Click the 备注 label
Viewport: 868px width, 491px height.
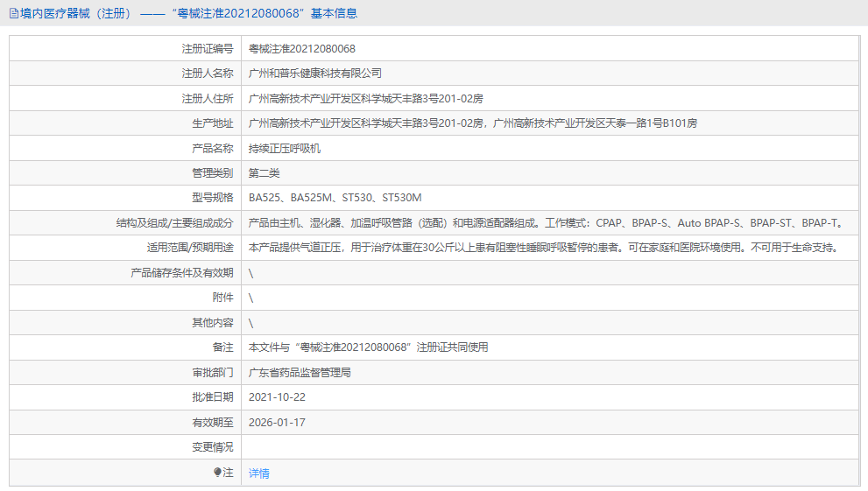[223, 347]
